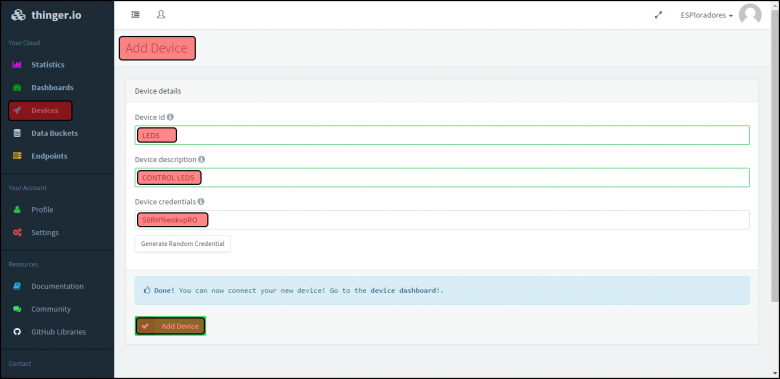The width and height of the screenshot is (780, 379).
Task: Click the green Add Device button
Action: [170, 326]
